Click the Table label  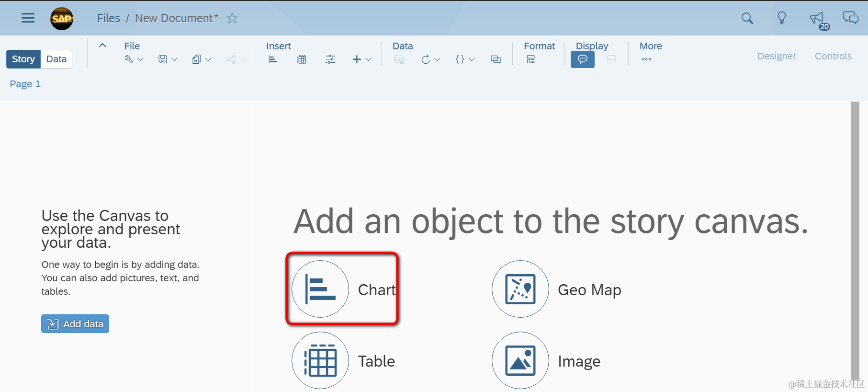pos(376,361)
